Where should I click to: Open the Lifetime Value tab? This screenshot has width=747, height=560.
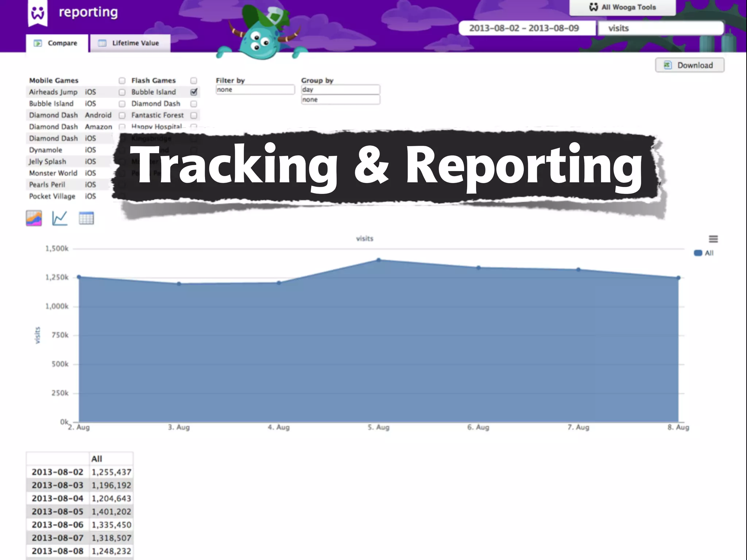(x=130, y=43)
